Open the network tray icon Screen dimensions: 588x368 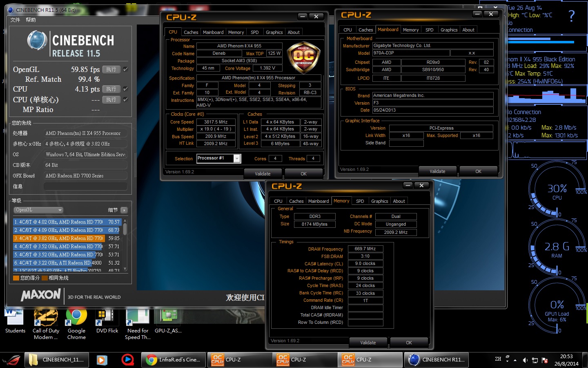[x=535, y=360]
